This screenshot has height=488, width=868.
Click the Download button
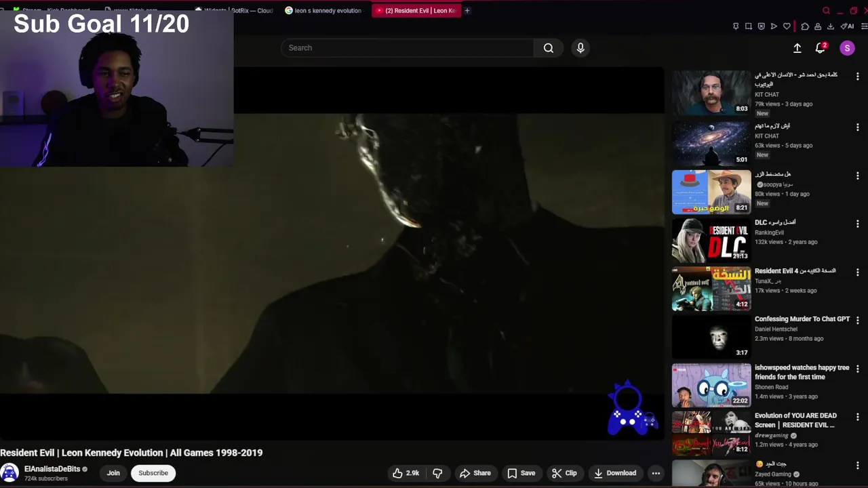tap(615, 473)
